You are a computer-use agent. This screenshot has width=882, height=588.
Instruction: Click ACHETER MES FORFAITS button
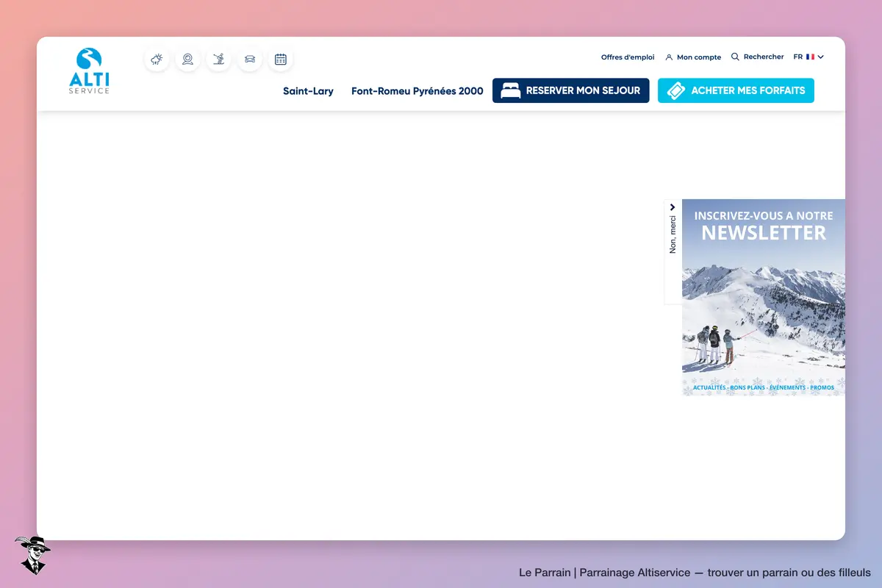[x=736, y=90]
